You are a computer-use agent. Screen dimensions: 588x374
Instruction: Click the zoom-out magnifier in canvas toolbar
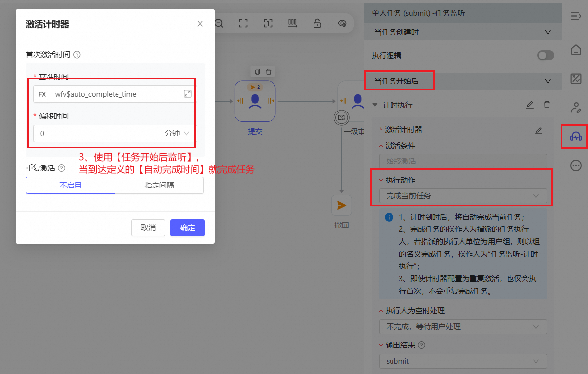click(x=219, y=23)
